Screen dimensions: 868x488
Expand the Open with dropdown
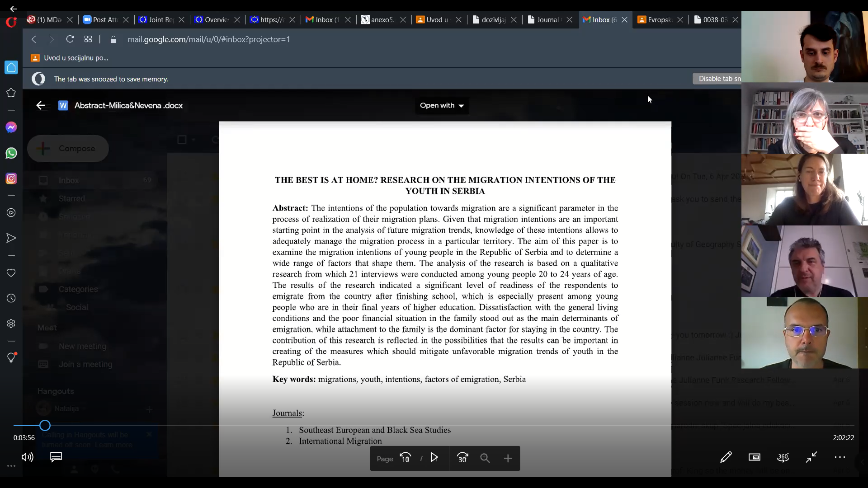(x=442, y=105)
